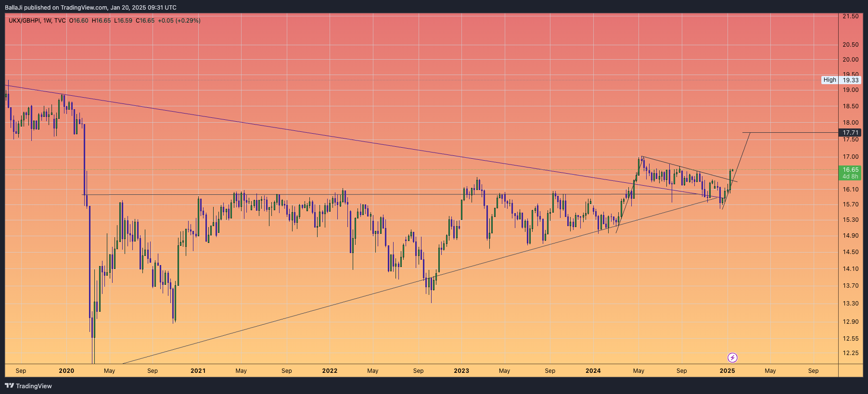Click the 20.00 price scale label
The height and width of the screenshot is (394, 868).
click(x=851, y=60)
